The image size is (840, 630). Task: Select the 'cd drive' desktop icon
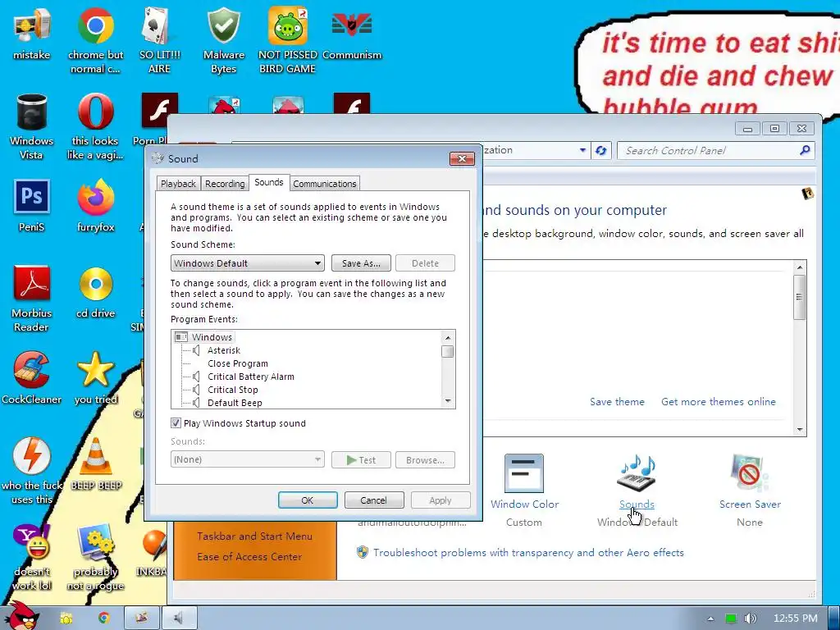(x=95, y=292)
